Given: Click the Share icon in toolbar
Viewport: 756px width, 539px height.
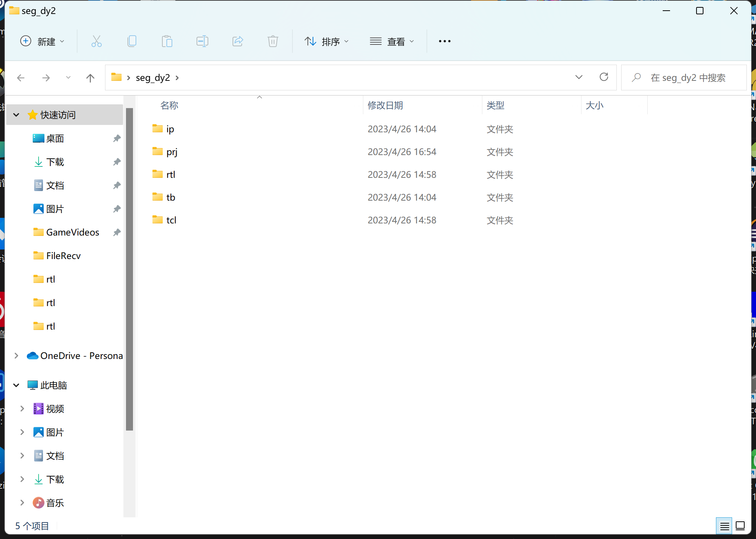Looking at the screenshot, I should pos(238,41).
